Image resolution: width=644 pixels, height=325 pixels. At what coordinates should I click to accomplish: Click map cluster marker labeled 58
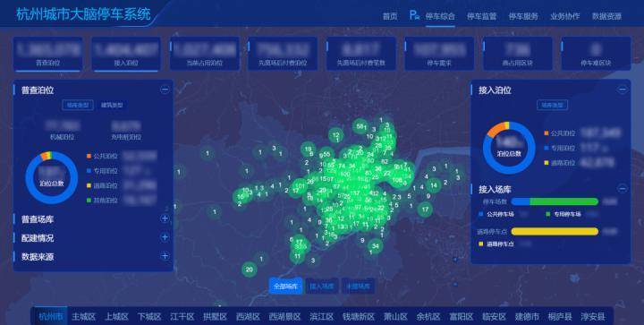coord(360,126)
